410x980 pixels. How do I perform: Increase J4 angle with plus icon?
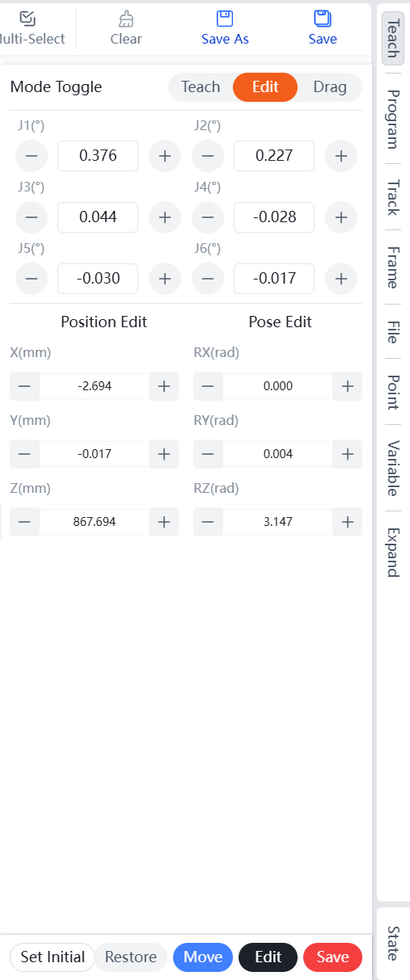[x=341, y=217]
